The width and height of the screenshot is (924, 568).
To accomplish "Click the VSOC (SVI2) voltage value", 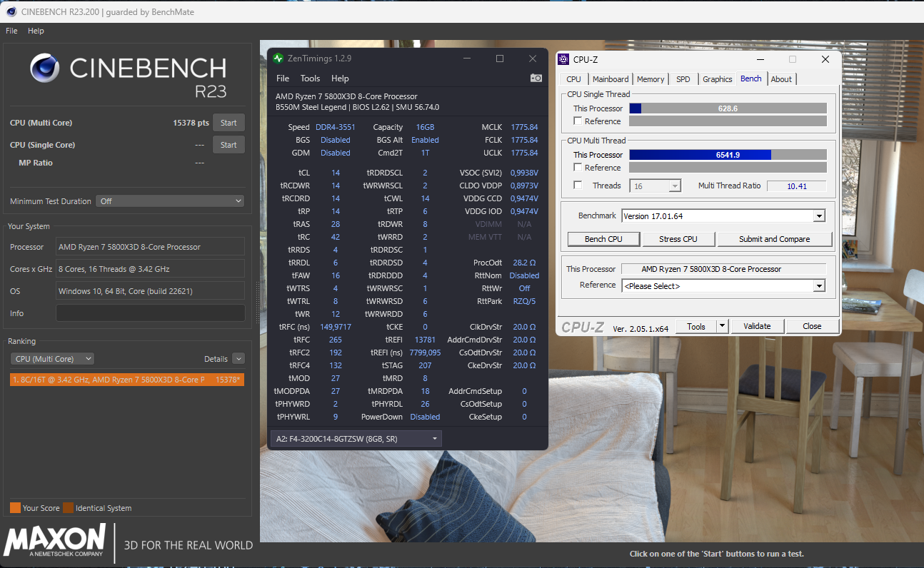I will point(524,173).
